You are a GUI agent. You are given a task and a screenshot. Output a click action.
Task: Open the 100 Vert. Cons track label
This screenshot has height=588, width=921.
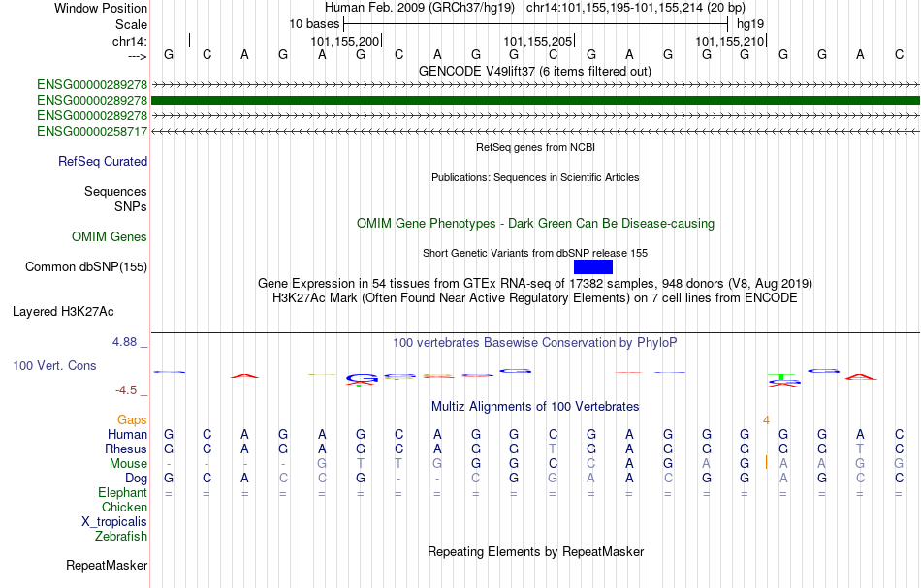click(x=54, y=365)
